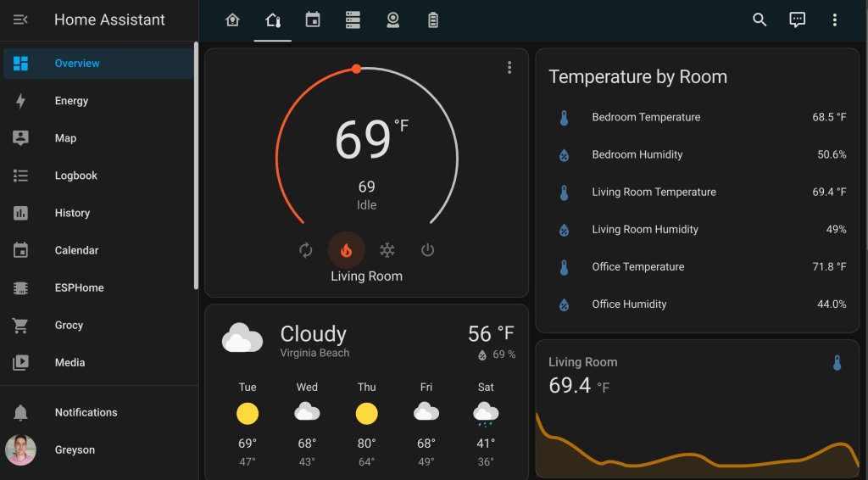Collapse the sidebar with hamburger icon
The height and width of the screenshot is (480, 868).
pyautogui.click(x=21, y=20)
